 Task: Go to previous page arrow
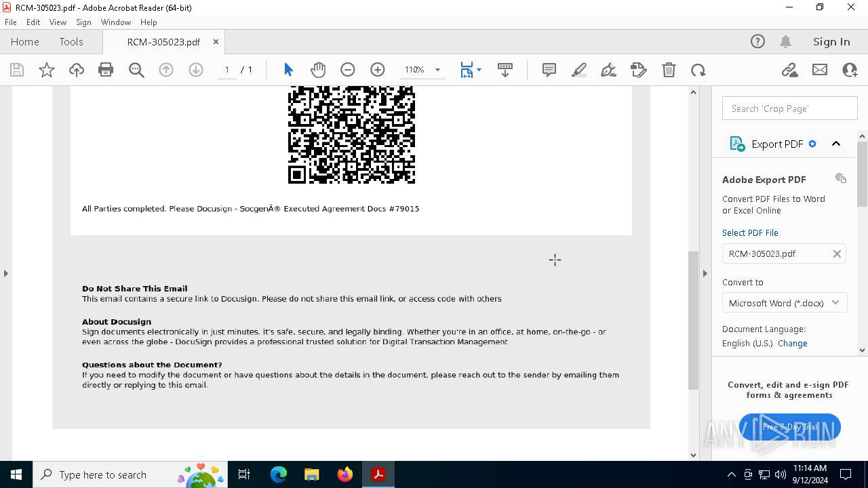point(166,70)
